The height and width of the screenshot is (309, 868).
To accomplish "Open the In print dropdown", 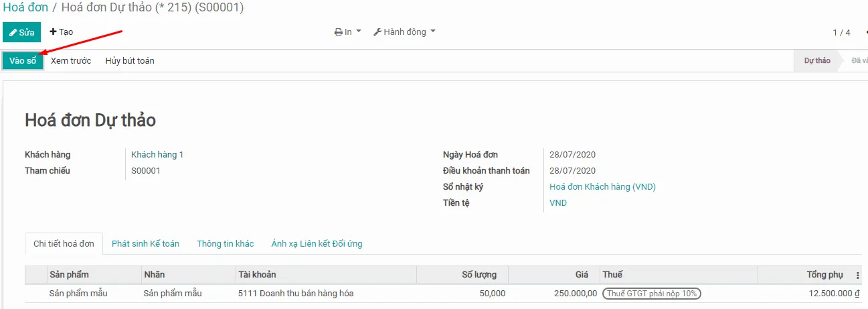I will point(348,32).
